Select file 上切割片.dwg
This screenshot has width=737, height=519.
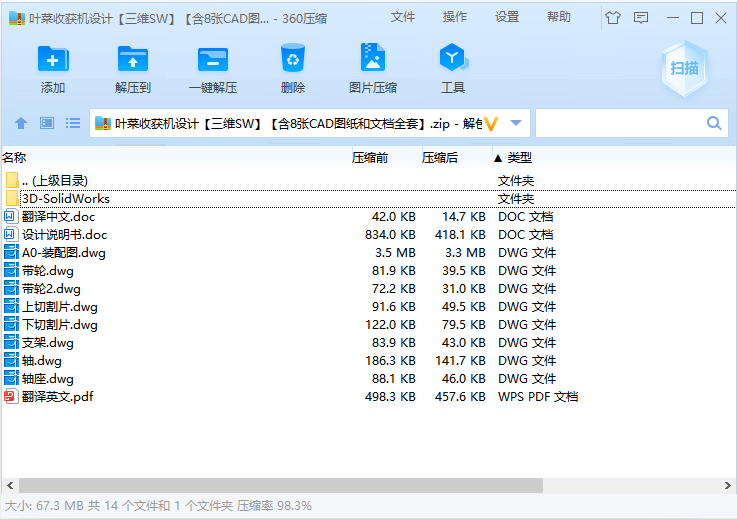click(369, 307)
